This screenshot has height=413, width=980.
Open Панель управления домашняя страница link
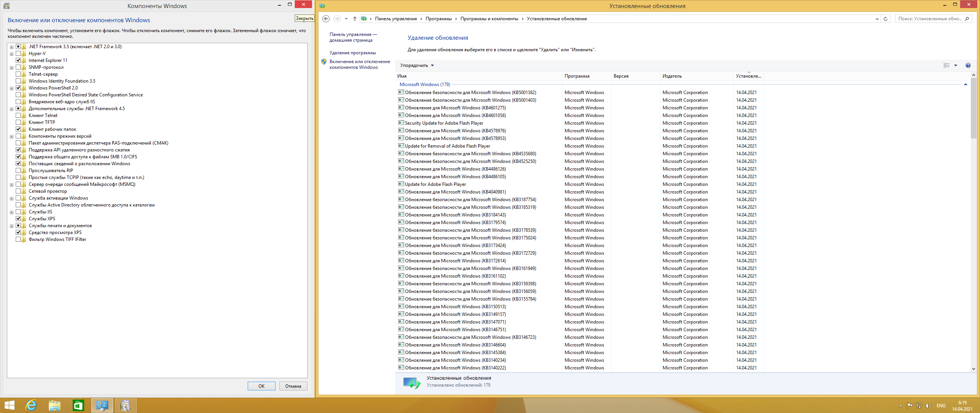click(x=353, y=37)
